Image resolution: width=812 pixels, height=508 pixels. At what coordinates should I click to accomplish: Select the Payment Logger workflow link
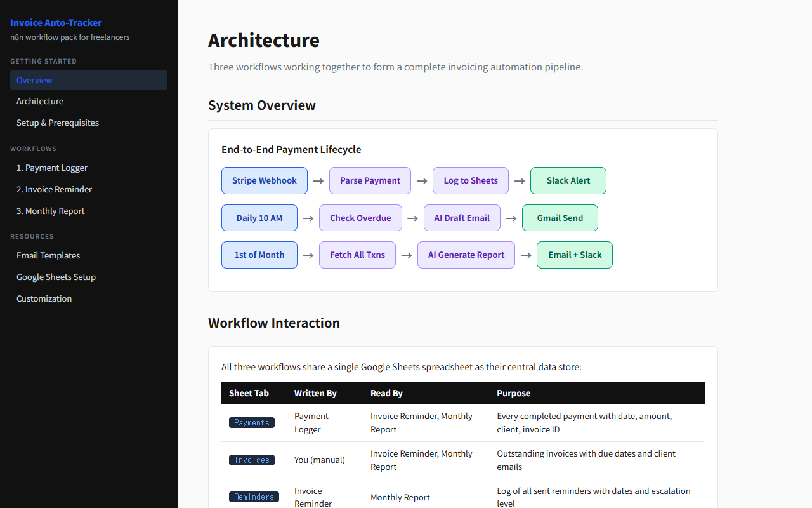coord(52,168)
